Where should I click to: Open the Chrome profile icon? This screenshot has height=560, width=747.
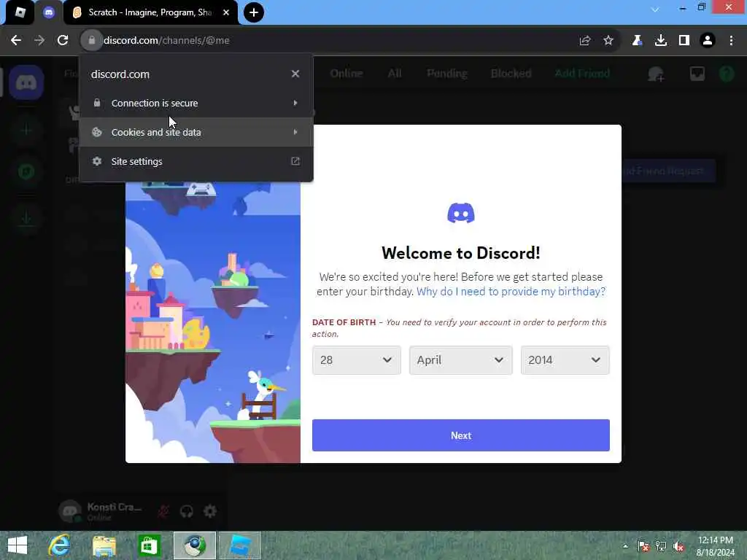pyautogui.click(x=708, y=41)
